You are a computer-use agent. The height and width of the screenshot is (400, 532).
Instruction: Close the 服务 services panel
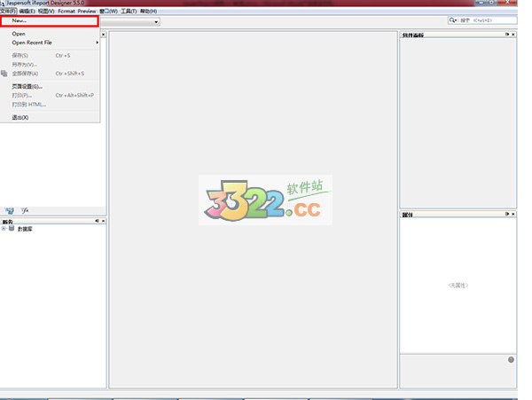pyautogui.click(x=103, y=221)
